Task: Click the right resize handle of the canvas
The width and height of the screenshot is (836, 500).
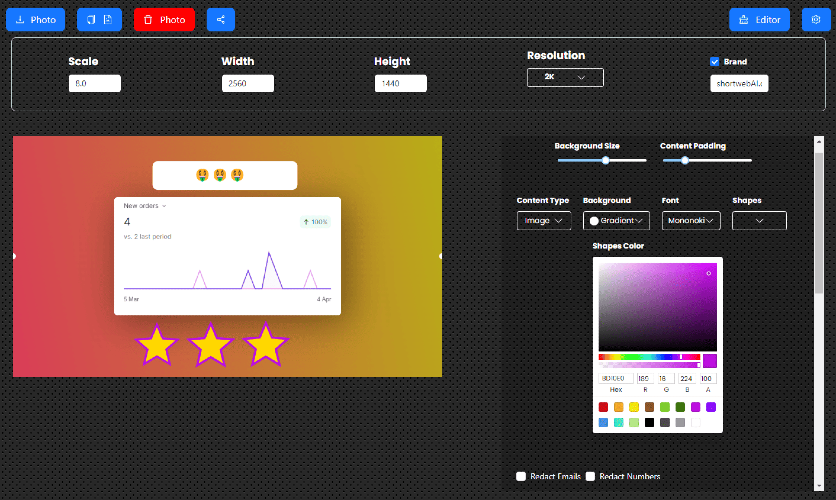Action: tap(440, 256)
